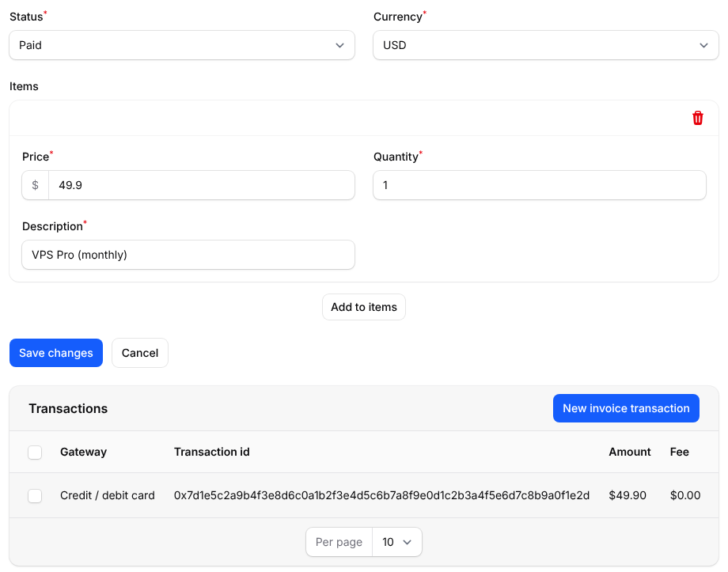
Task: Click the dollar sign prefix of the Price field
Action: (x=36, y=185)
